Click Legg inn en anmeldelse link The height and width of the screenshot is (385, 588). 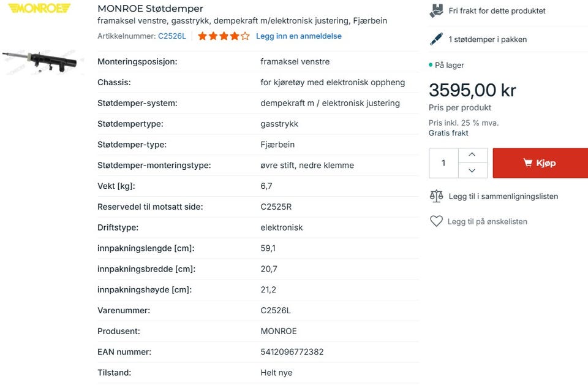(299, 36)
